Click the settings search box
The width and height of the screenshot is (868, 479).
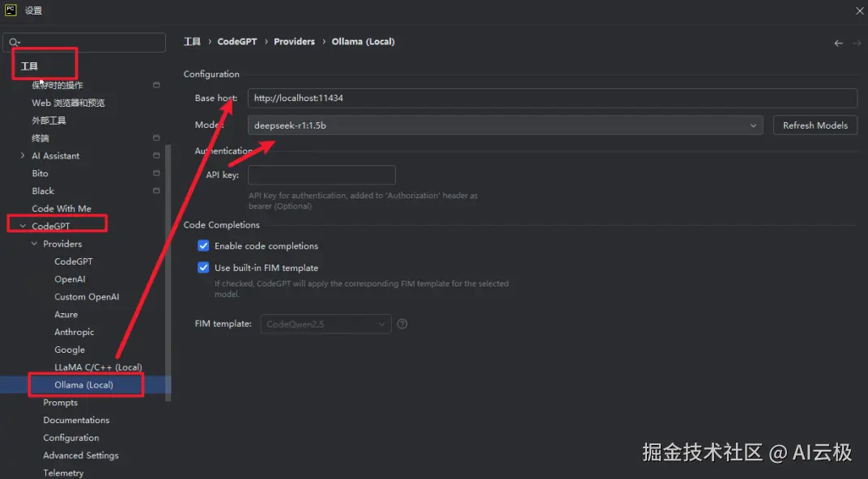pyautogui.click(x=84, y=42)
